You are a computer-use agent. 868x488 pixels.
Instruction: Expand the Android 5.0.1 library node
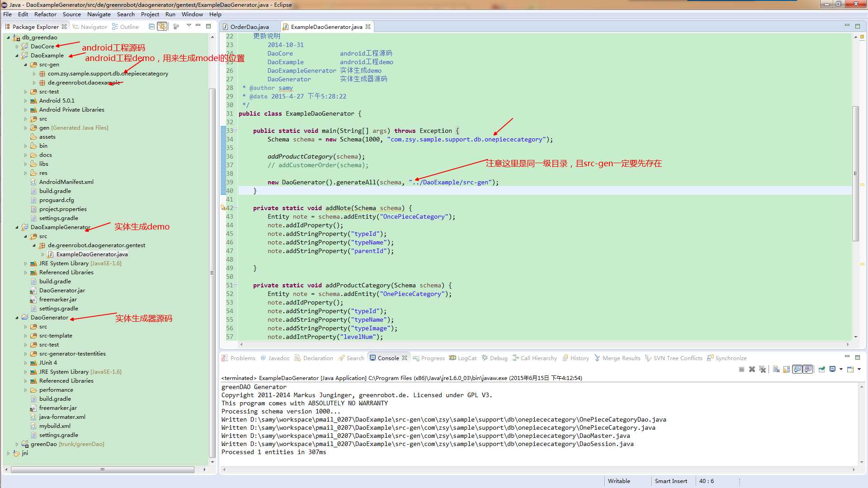coord(25,101)
